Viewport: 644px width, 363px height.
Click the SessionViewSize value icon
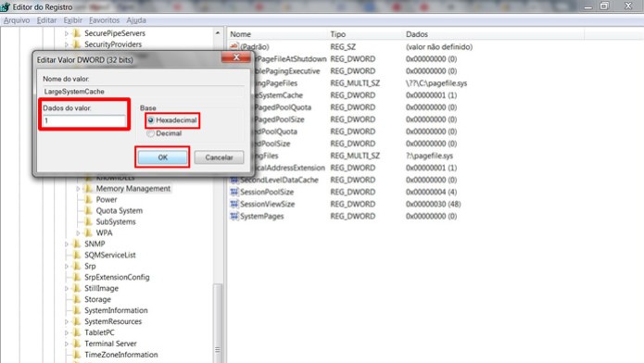click(x=234, y=204)
